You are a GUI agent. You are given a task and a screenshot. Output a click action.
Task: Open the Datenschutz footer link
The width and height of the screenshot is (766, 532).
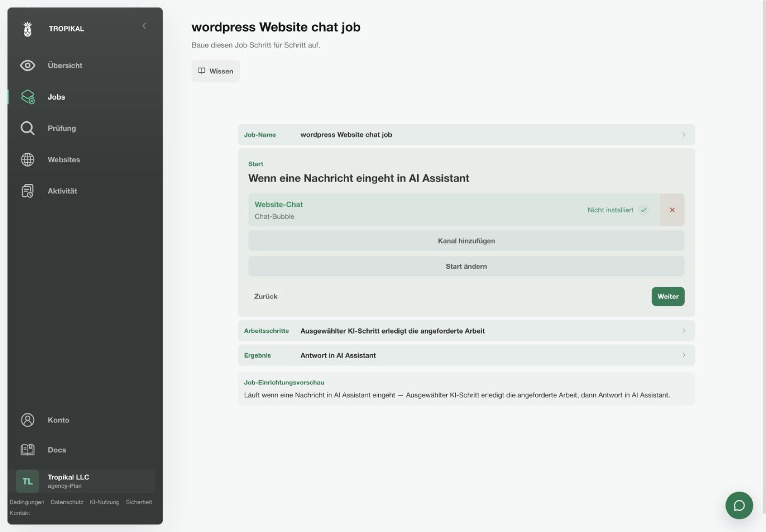tap(67, 502)
